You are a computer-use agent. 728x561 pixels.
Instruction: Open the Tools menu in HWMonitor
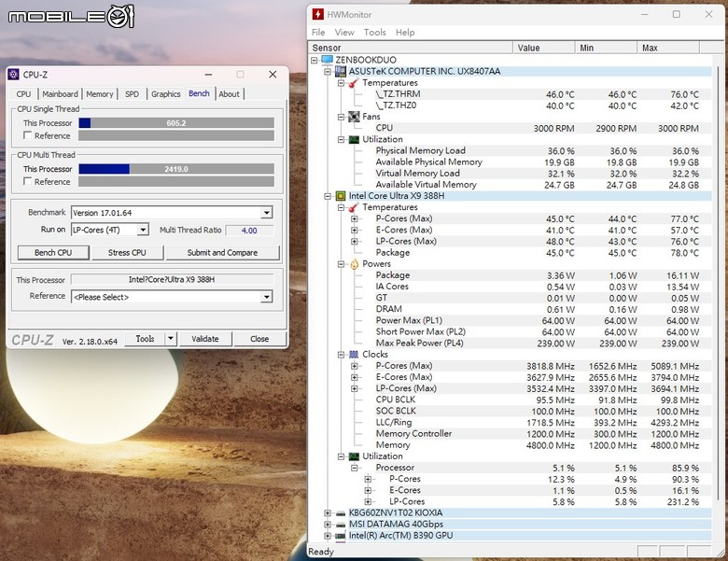(374, 33)
